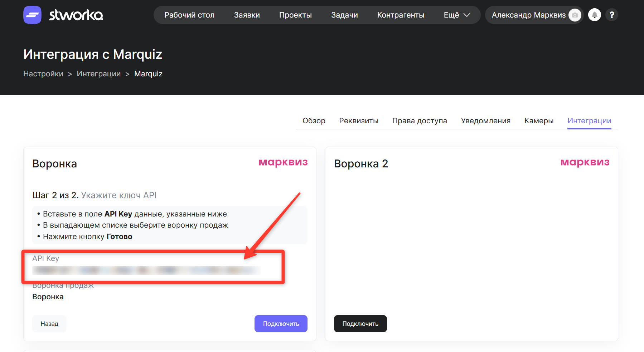Open the Воронка продаж dropdown list

pos(48,297)
